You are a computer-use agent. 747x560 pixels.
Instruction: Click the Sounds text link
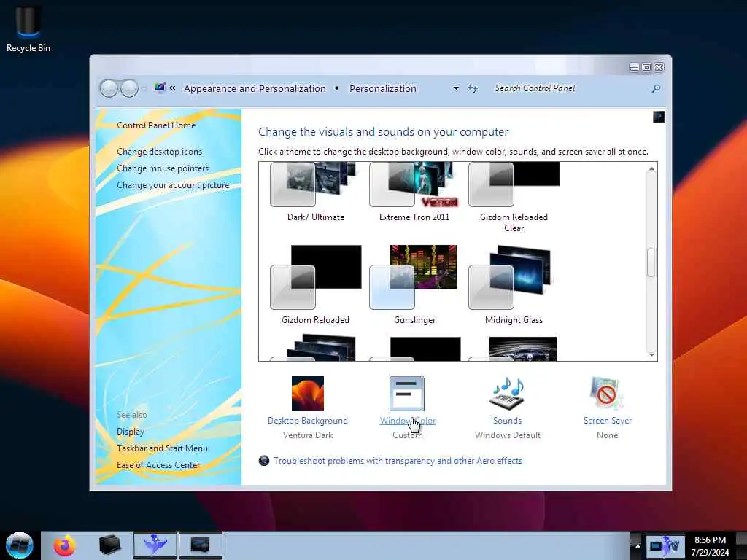tap(507, 421)
